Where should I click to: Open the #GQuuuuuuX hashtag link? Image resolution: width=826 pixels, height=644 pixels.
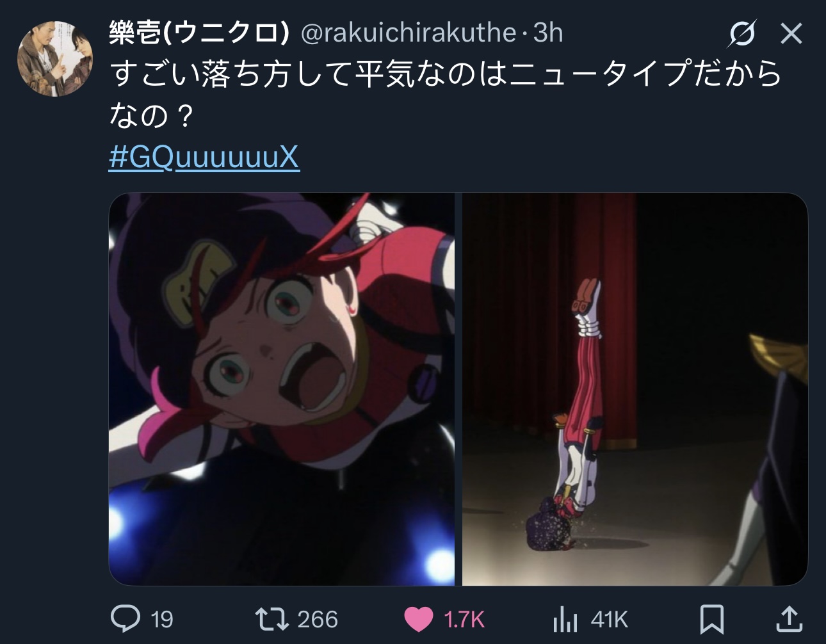204,156
